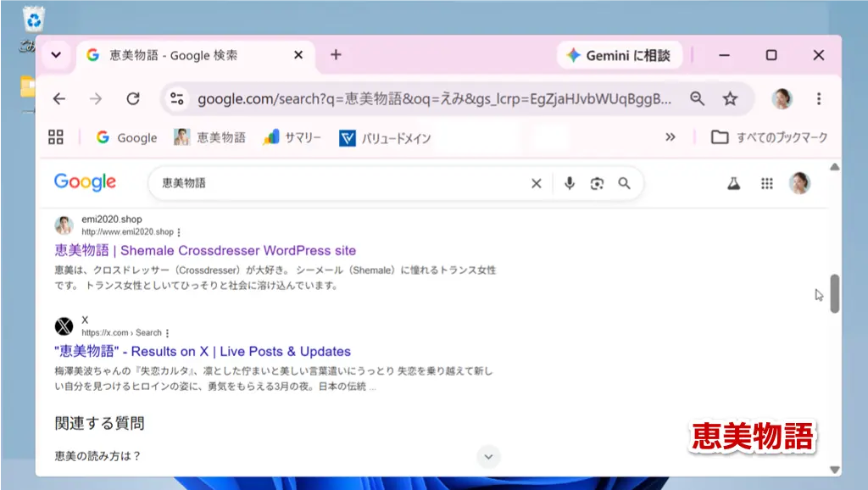Reload the current page

pos(133,99)
